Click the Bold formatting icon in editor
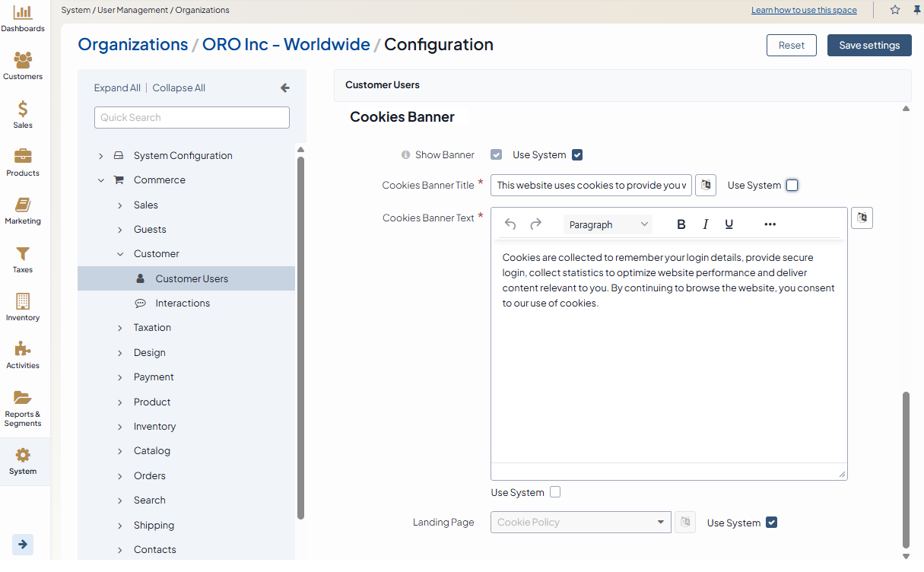The image size is (924, 572). [681, 224]
